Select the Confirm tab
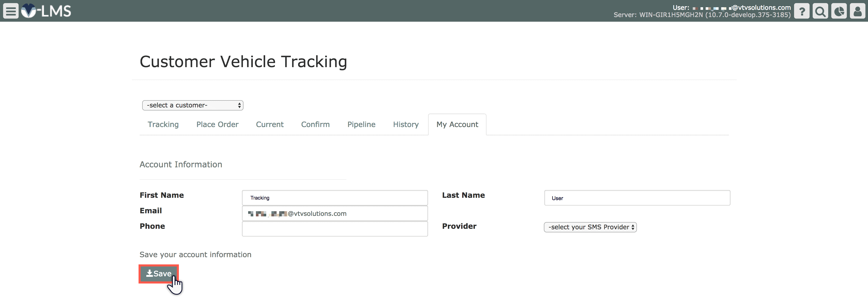Screen dimensions: 868x299 click(315, 124)
